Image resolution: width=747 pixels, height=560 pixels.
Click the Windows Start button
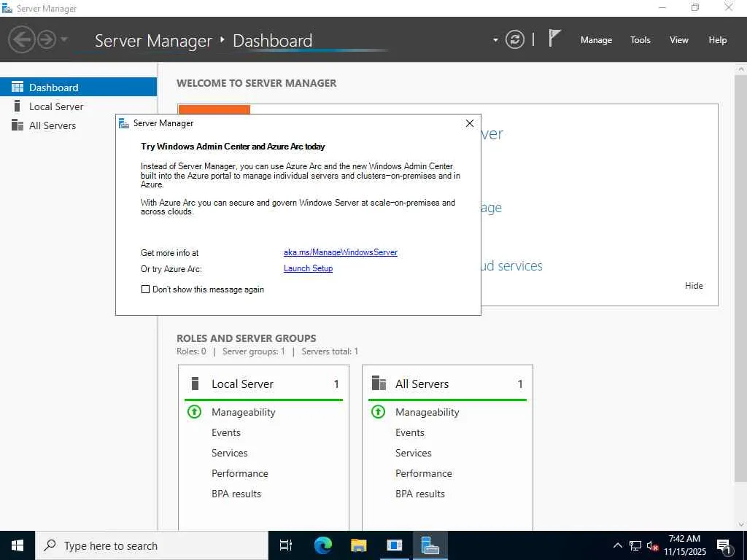(x=18, y=545)
